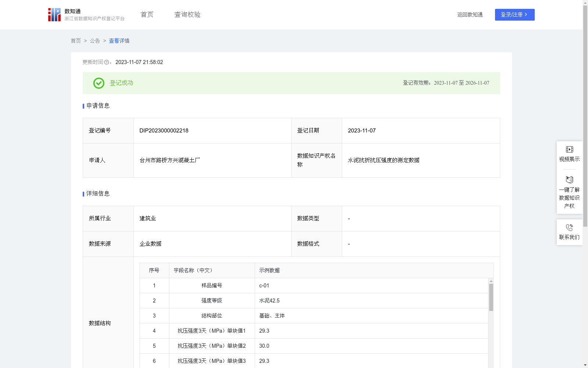Click 抗压强度3天（MPa）单块值2 field
The height and width of the screenshot is (368, 588).
(x=212, y=346)
